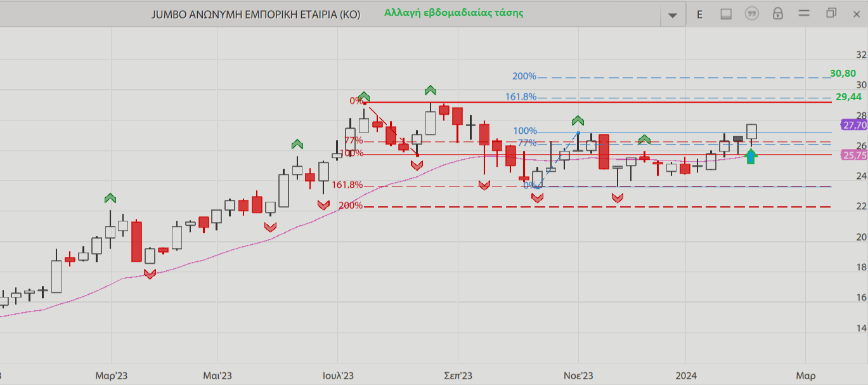868x385 pixels.
Task: Open the symbol selector dropdown arrow
Action: [x=673, y=15]
